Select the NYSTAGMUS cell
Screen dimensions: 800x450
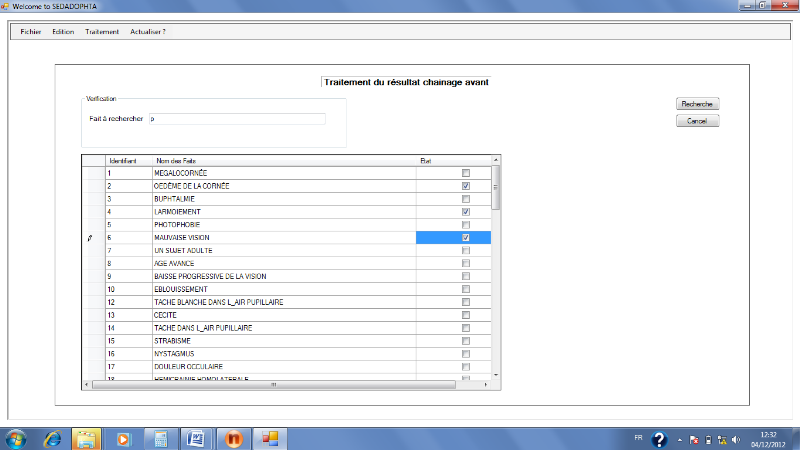pos(284,354)
